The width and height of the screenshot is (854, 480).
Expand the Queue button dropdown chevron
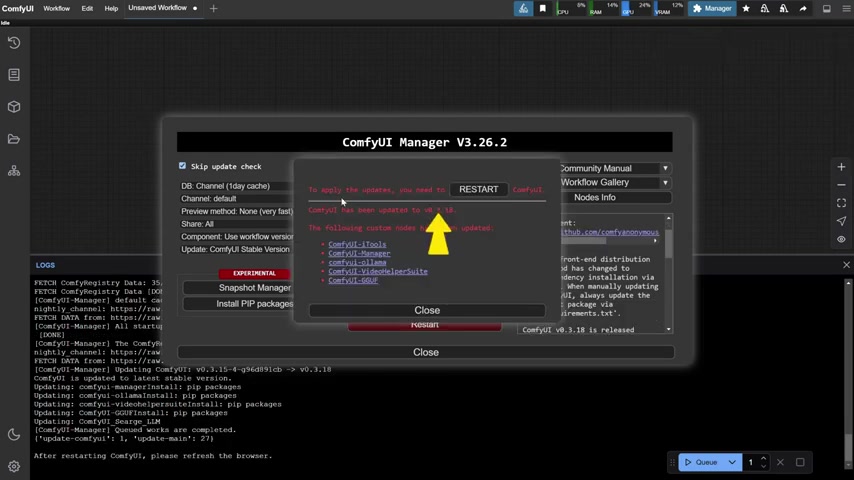[733, 462]
